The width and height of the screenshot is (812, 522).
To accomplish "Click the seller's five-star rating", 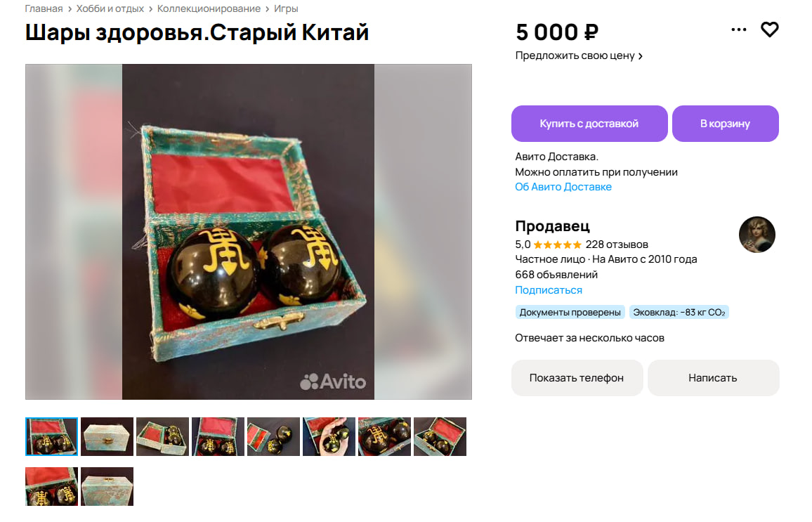I will pyautogui.click(x=557, y=244).
